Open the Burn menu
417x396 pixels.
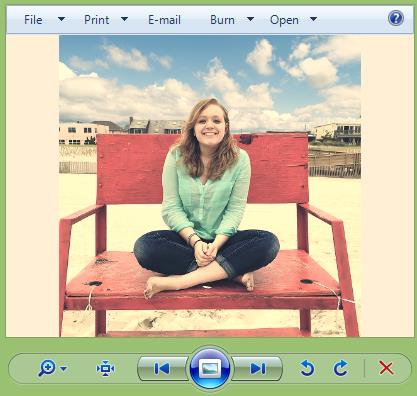(222, 20)
